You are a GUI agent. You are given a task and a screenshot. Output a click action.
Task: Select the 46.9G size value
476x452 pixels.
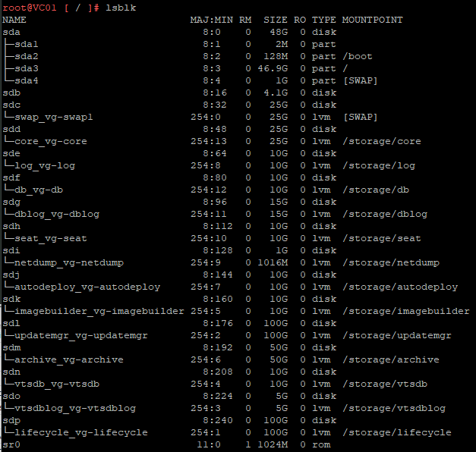click(273, 68)
